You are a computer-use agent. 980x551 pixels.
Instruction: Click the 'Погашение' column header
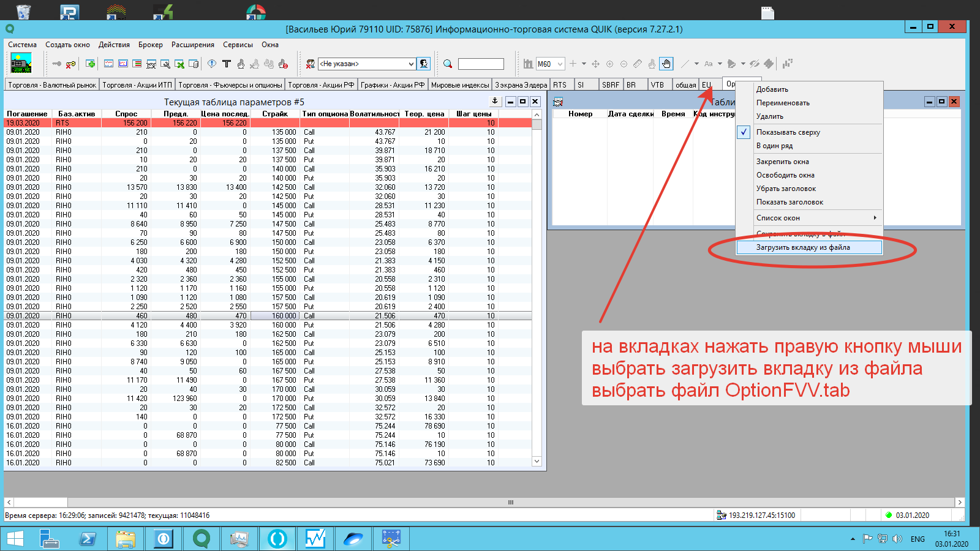click(27, 114)
